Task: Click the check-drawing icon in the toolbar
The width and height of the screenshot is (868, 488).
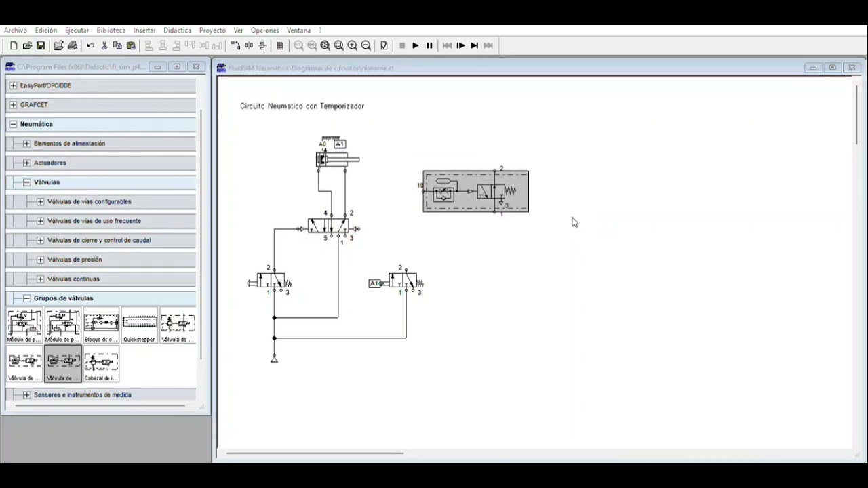Action: coord(384,45)
